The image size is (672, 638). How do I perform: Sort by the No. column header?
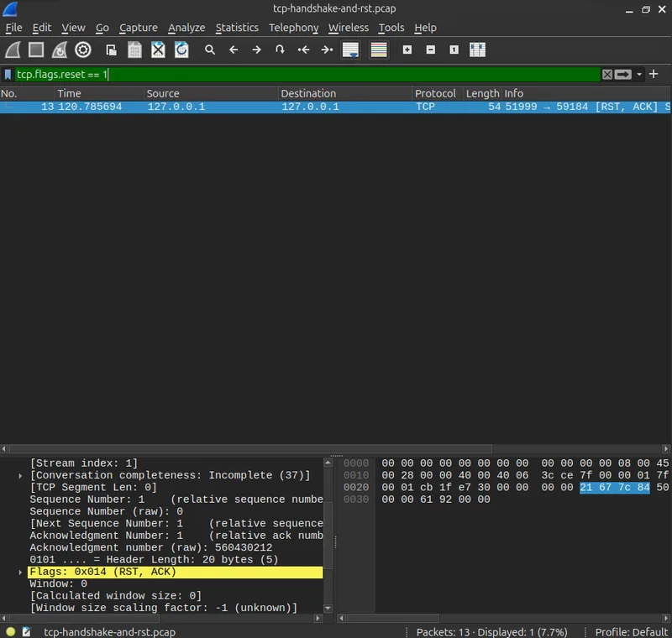[28, 93]
